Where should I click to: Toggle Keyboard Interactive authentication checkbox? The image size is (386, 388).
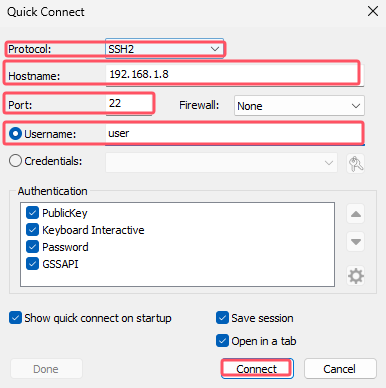32,230
